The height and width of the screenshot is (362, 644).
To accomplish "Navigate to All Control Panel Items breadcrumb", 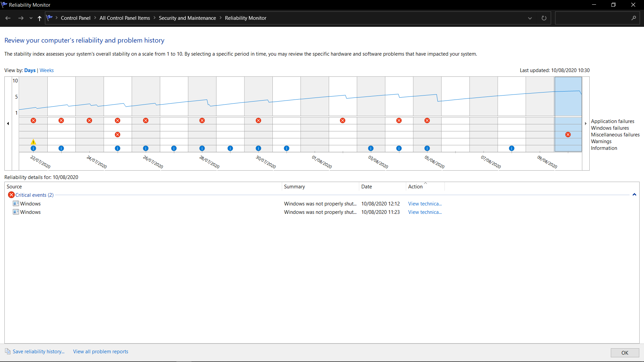I will 125,18.
